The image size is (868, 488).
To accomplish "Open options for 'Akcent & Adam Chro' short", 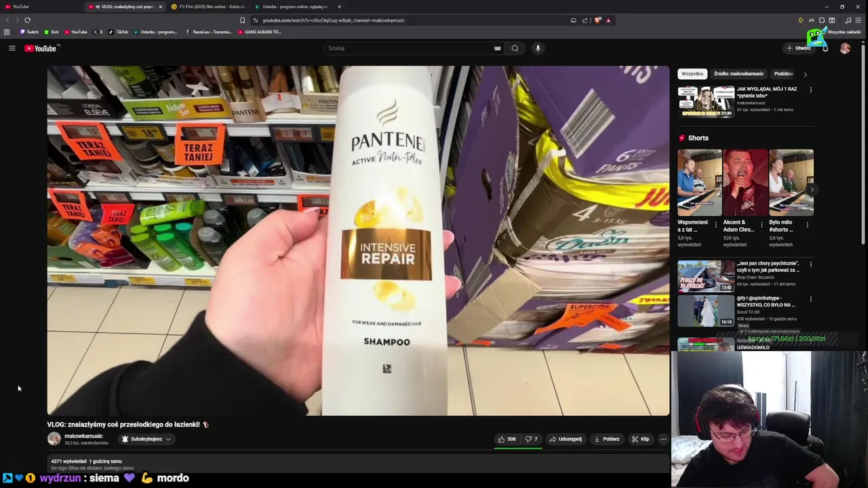I will 762,224.
